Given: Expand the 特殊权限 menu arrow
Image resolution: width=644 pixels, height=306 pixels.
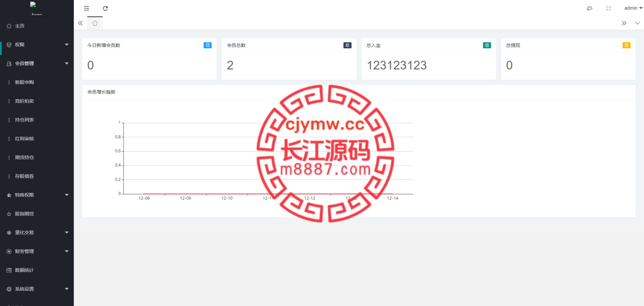Looking at the screenshot, I should coord(67,195).
